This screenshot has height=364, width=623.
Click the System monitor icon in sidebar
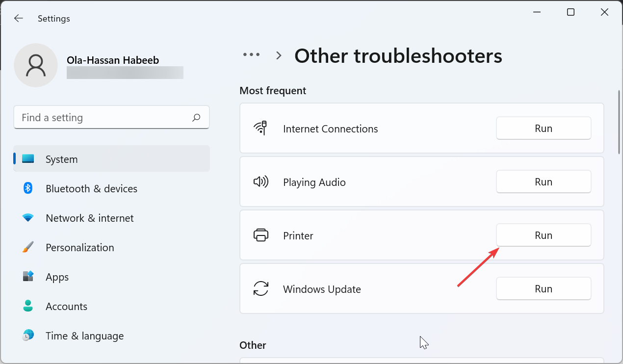click(28, 159)
